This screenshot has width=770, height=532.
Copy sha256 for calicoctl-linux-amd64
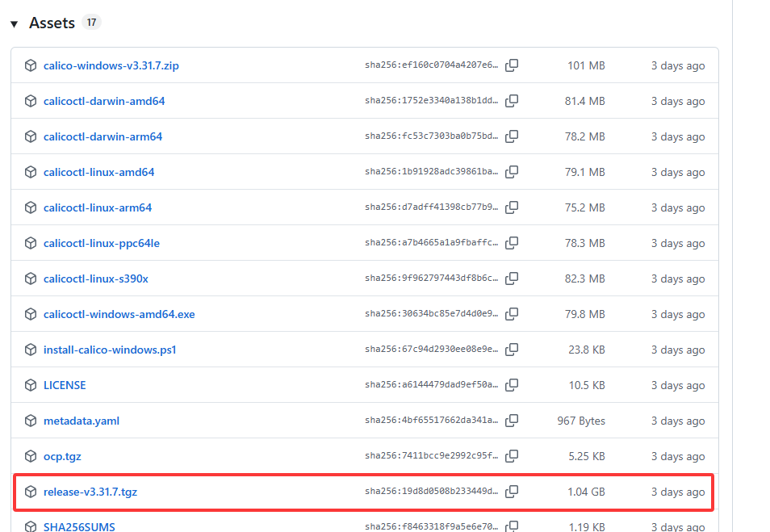click(512, 172)
